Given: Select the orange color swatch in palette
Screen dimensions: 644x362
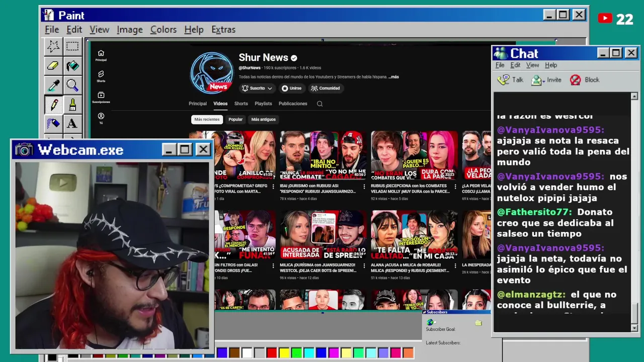Looking at the screenshot, I should click(x=408, y=353).
